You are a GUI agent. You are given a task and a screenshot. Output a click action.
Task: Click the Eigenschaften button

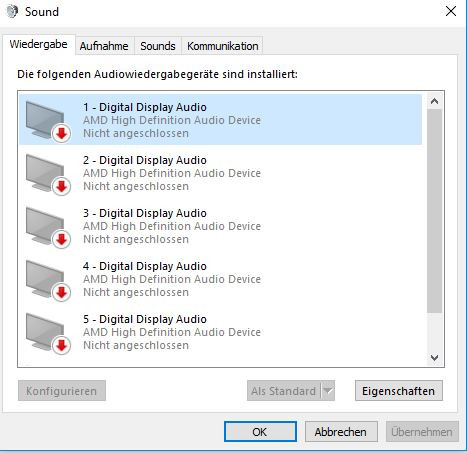[x=399, y=391]
